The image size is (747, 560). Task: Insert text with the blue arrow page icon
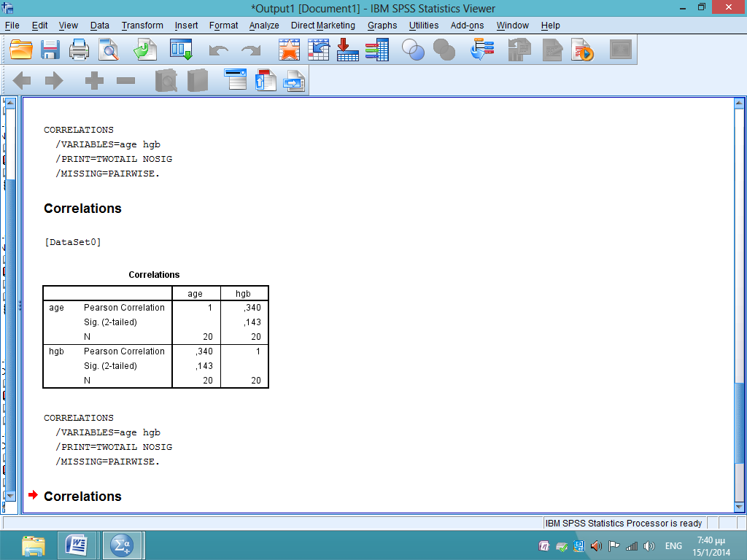(295, 80)
